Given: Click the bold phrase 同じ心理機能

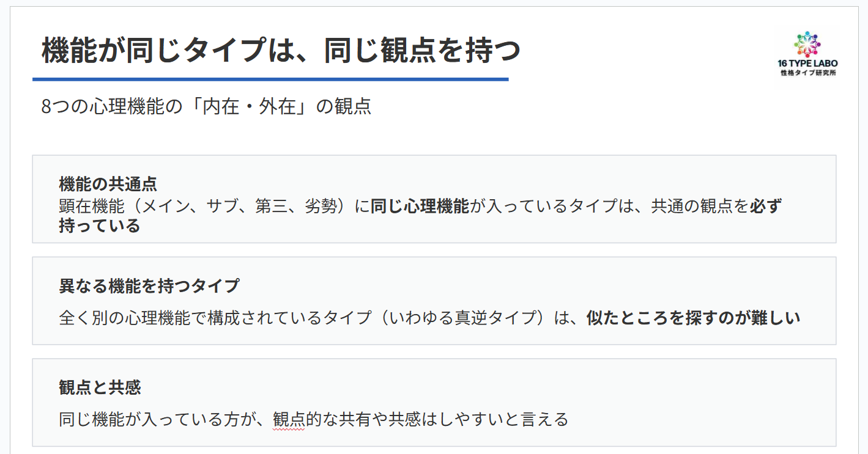Looking at the screenshot, I should click(x=420, y=205).
